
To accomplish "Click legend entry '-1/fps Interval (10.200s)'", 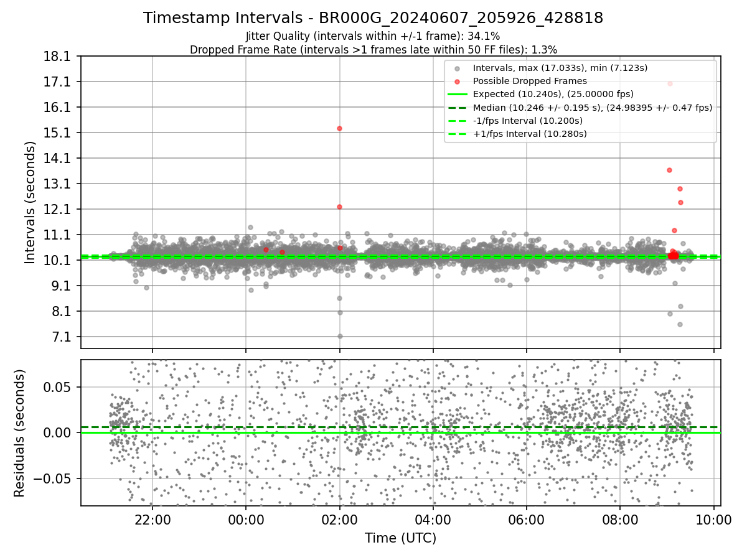I will pyautogui.click(x=528, y=120).
